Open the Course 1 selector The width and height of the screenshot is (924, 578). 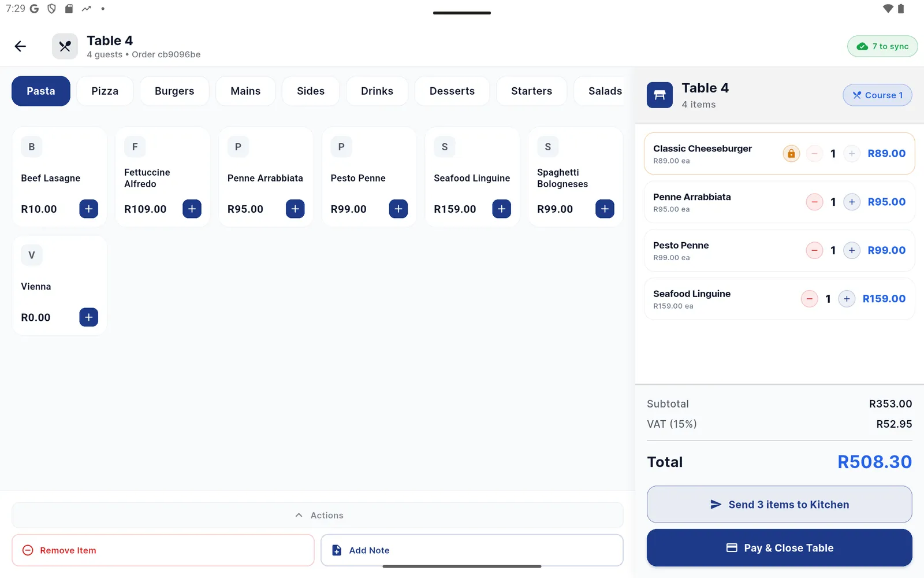877,95
